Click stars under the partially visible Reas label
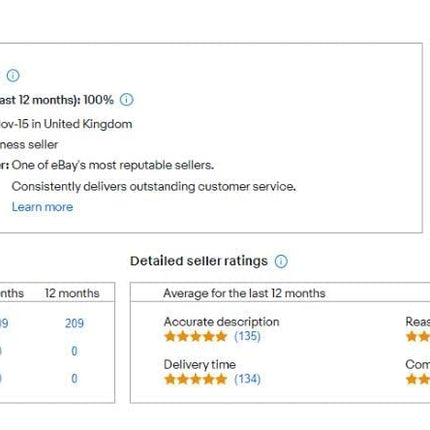Screen dimensions: 430x430 418,336
